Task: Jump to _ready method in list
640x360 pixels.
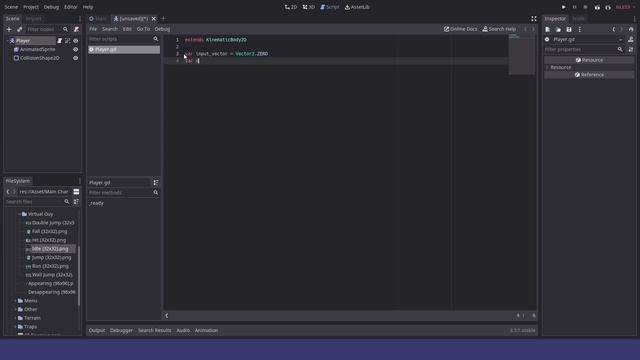Action: pyautogui.click(x=97, y=203)
